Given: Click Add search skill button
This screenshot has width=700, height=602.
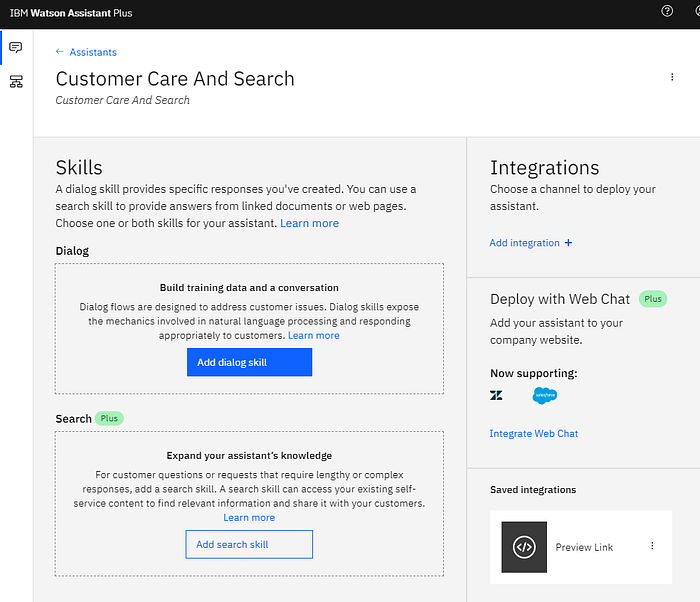Looking at the screenshot, I should tap(249, 544).
